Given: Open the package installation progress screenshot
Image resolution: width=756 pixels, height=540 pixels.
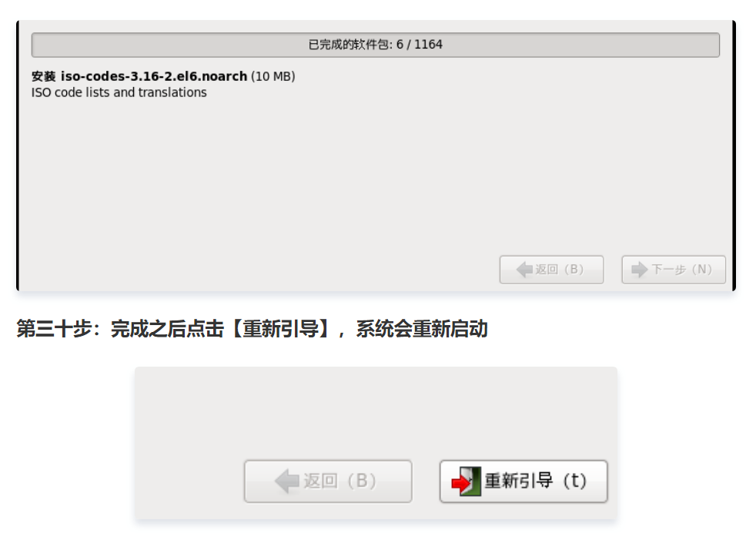Looking at the screenshot, I should pos(376,156).
